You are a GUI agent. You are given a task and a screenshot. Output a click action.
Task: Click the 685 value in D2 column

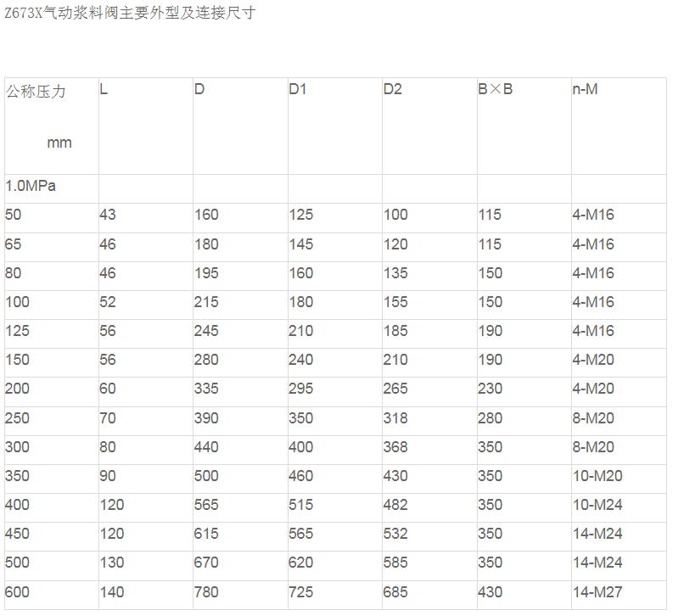(395, 592)
